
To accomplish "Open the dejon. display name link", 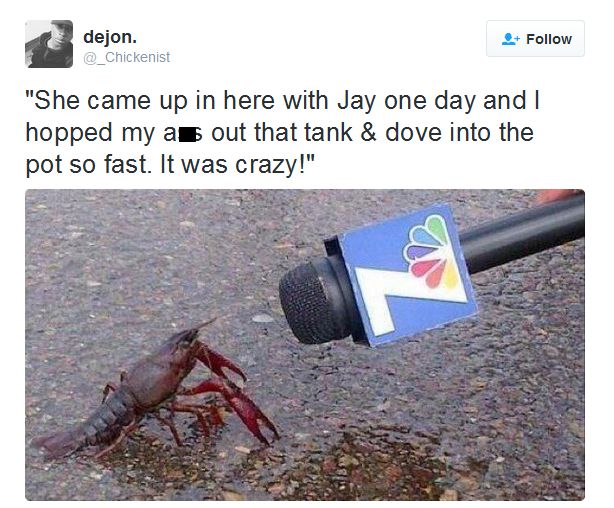I will coord(110,37).
